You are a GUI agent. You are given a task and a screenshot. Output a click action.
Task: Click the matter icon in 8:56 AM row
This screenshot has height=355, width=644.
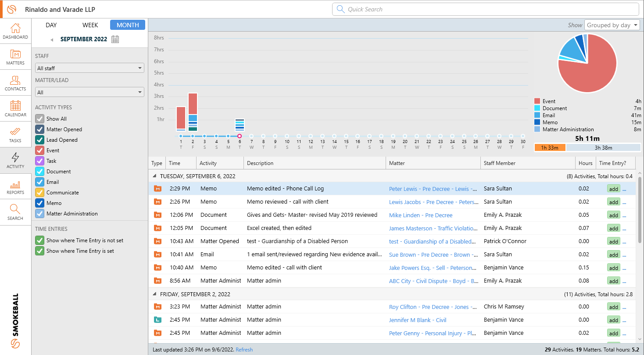click(x=157, y=281)
